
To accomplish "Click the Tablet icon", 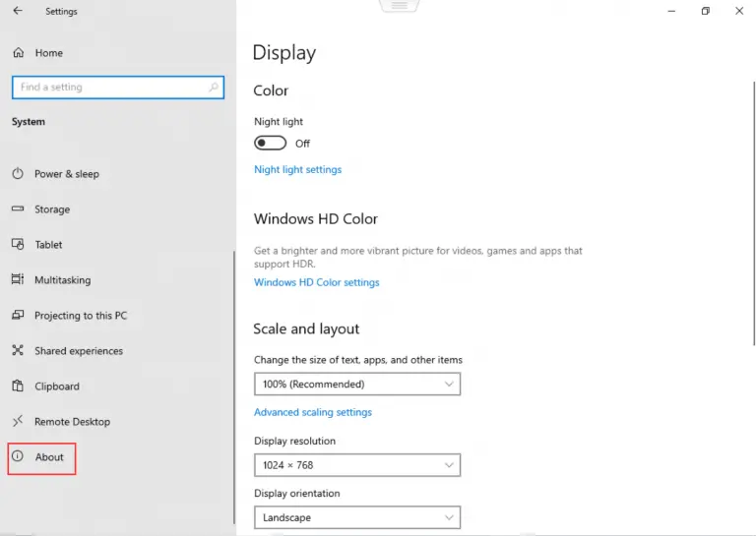I will 18,244.
